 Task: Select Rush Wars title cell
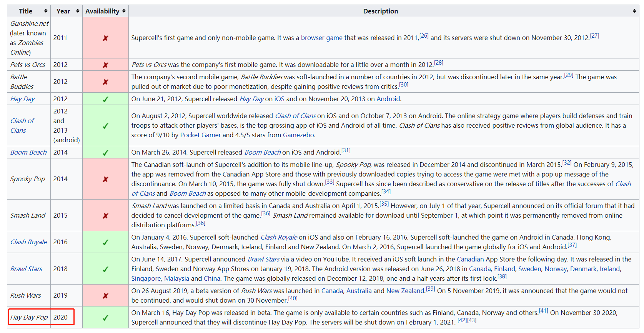29,295
